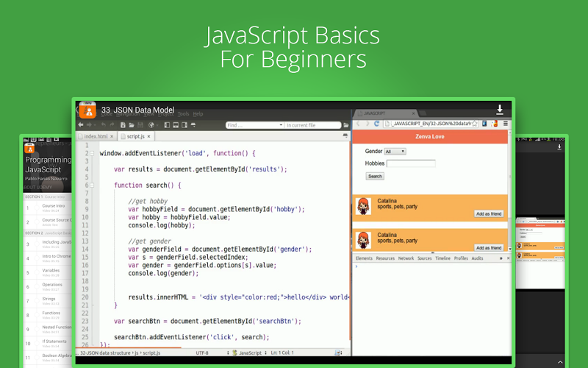The image size is (588, 368).
Task: Click tab list icon at editor tab bar end
Action: tap(345, 135)
